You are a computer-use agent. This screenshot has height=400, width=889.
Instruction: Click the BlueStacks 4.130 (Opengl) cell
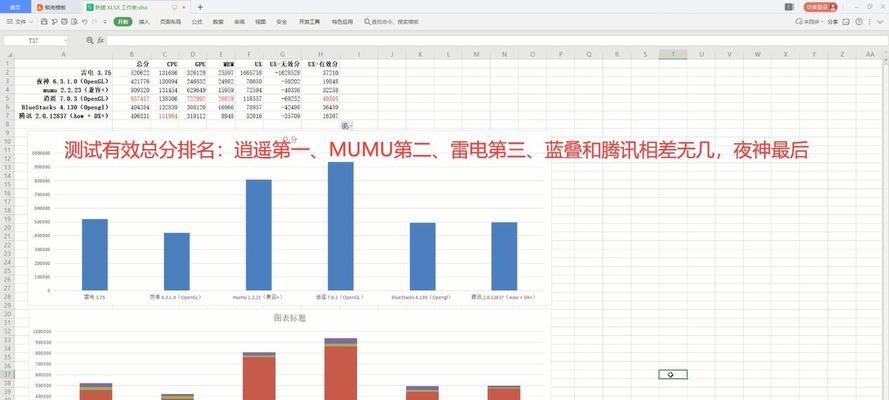63,107
